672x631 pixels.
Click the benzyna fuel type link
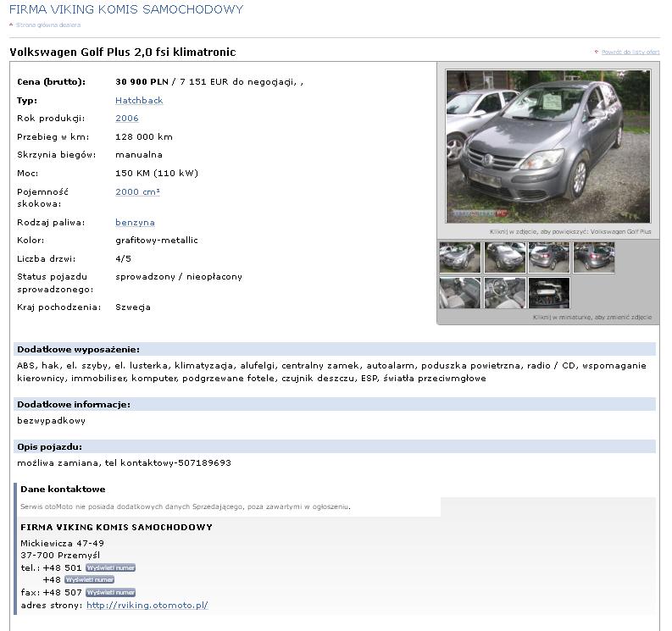135,222
